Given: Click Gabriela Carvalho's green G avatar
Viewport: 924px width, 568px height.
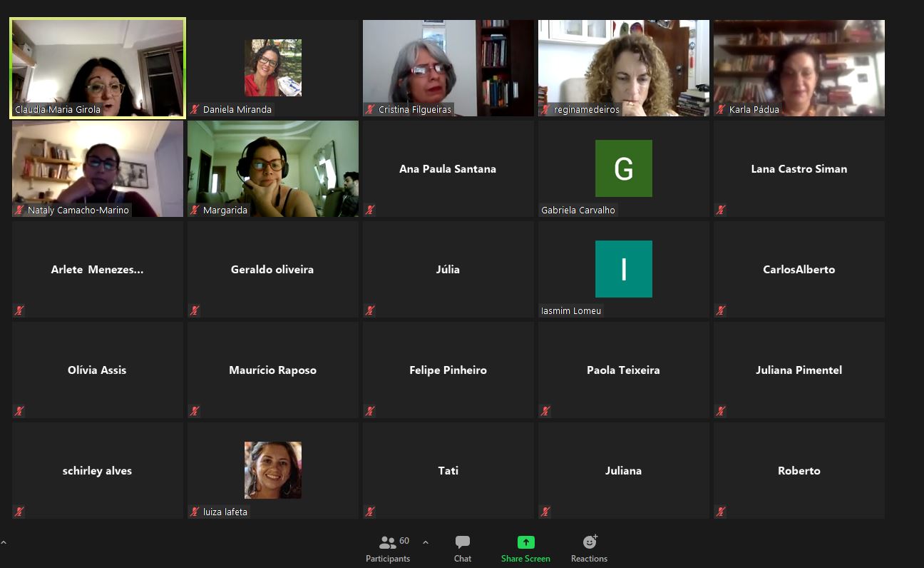Looking at the screenshot, I should point(624,168).
